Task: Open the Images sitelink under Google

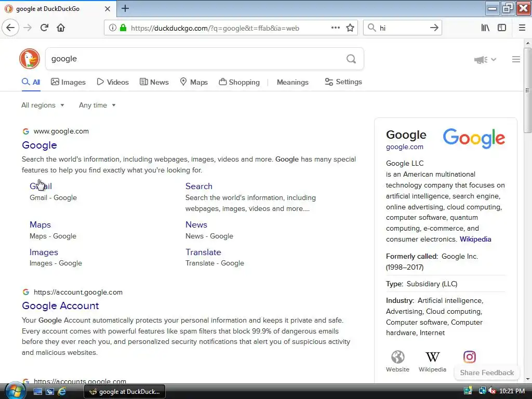Action: pyautogui.click(x=44, y=252)
